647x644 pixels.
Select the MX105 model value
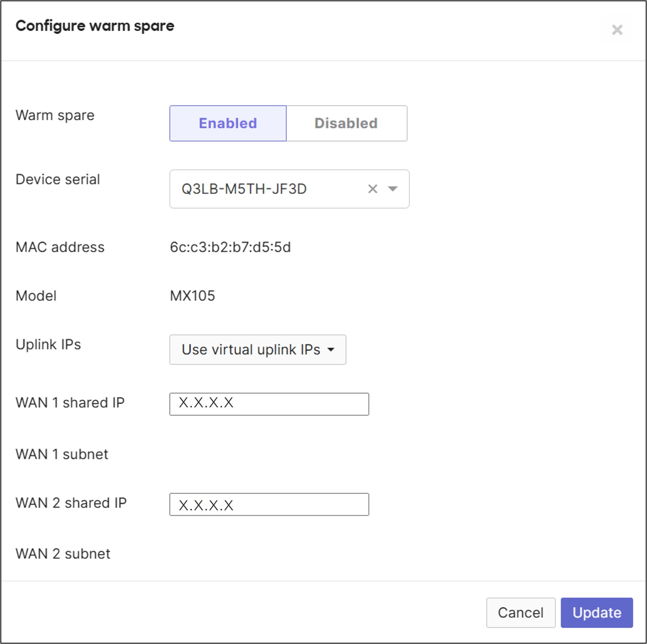pyautogui.click(x=193, y=296)
